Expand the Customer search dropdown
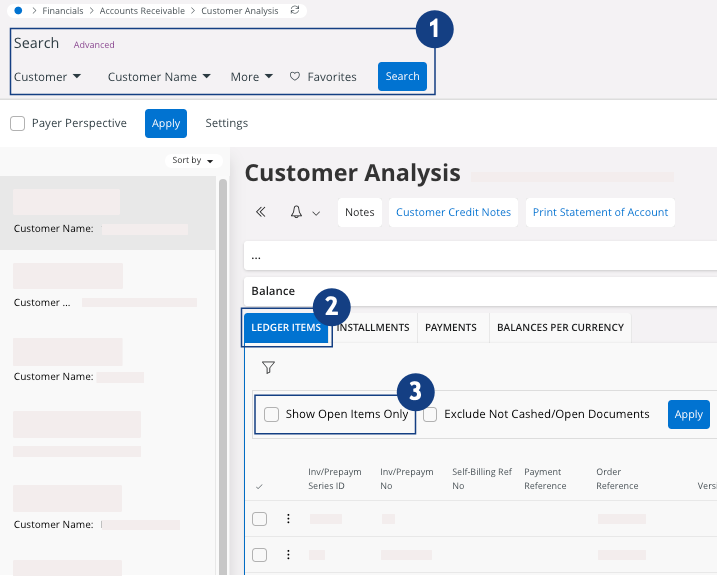Screen dimensions: 717x576 47,77
